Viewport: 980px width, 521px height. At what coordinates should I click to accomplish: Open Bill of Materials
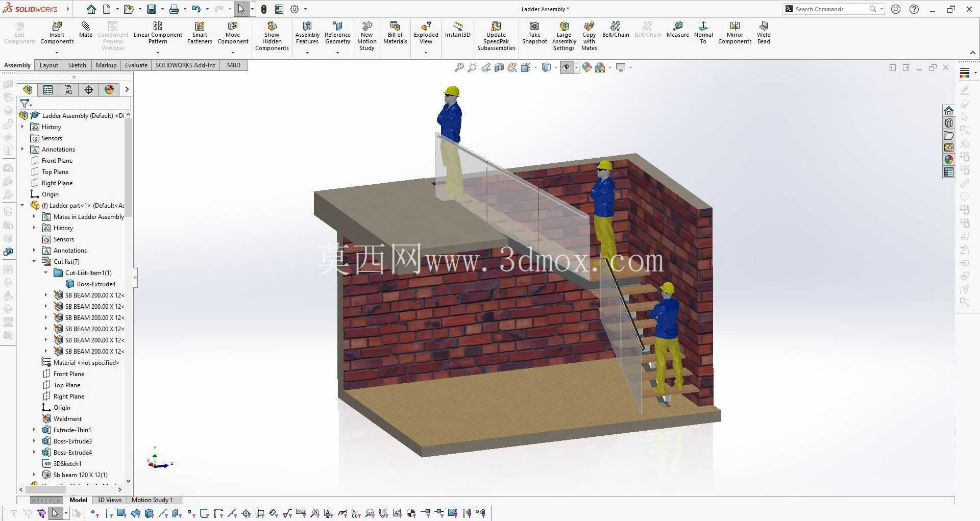pos(395,33)
